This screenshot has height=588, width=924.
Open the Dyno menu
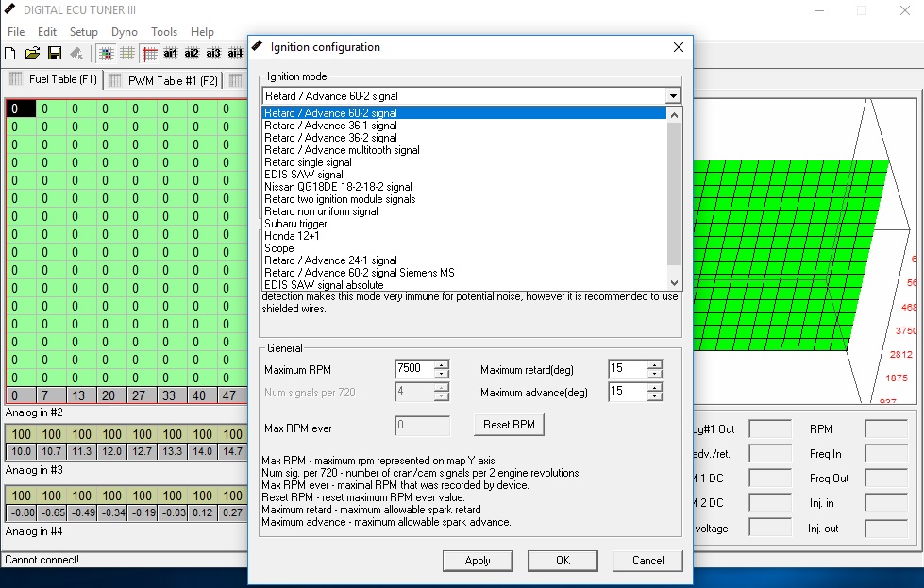coord(124,31)
